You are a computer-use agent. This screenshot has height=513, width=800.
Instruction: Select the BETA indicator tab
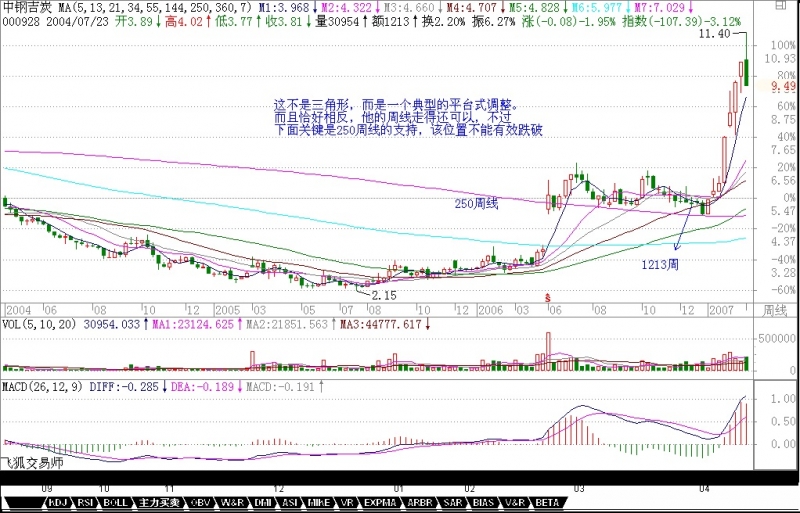pos(547,503)
